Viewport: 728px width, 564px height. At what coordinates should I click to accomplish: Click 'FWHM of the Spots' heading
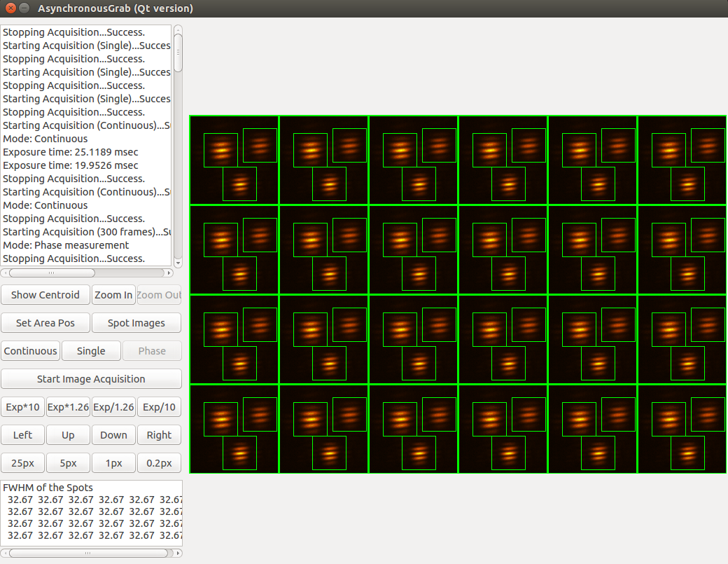(x=48, y=488)
